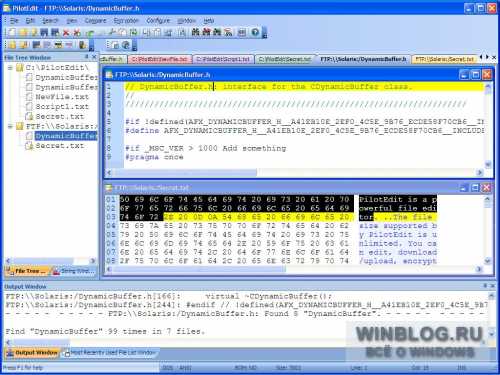Viewport: 500px width, 375px height.
Task: Open the Configure menu
Action: (x=158, y=21)
